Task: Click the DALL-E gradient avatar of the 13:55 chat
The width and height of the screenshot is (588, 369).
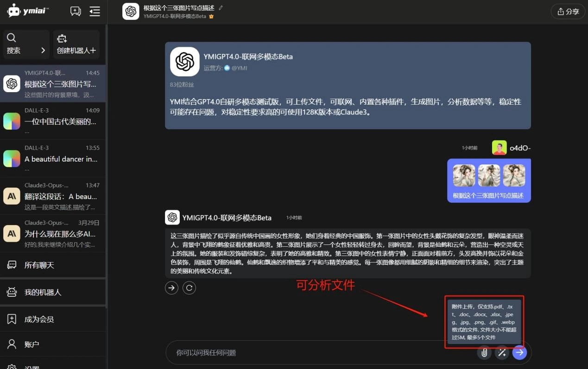Action: pos(12,159)
